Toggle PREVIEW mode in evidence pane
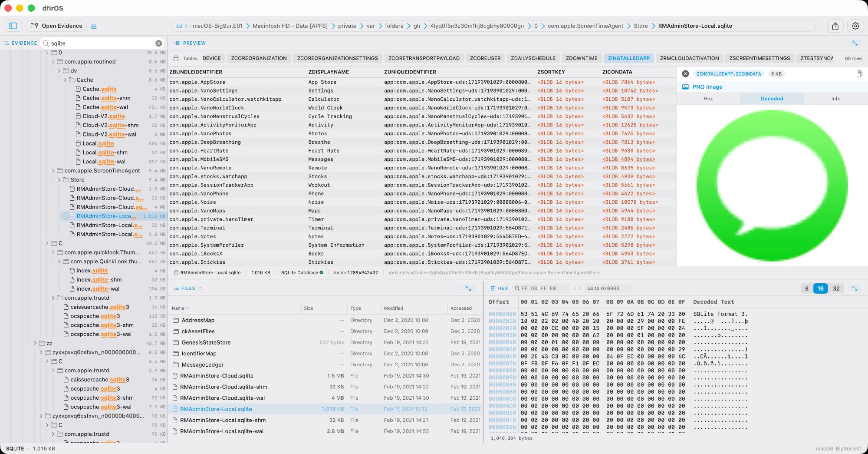Viewport: 868px width, 454px height. tap(189, 43)
